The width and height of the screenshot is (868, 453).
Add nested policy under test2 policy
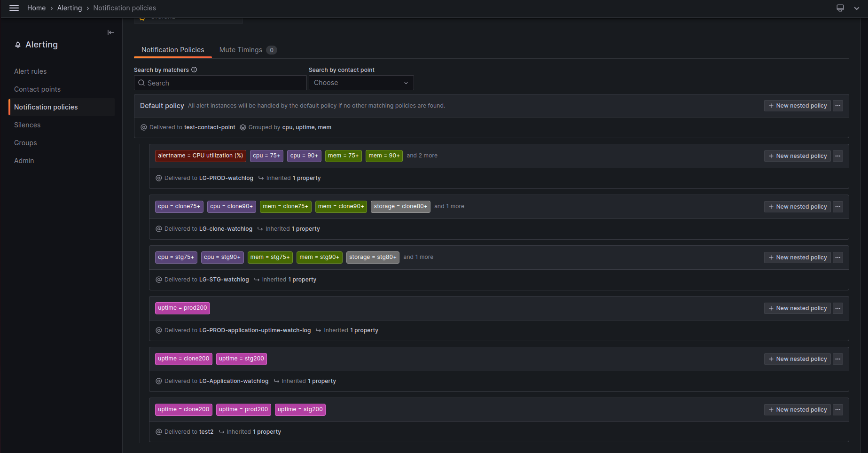(x=798, y=410)
